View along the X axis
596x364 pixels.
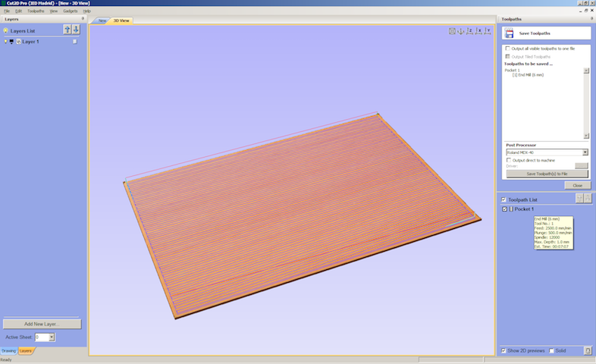tap(478, 31)
